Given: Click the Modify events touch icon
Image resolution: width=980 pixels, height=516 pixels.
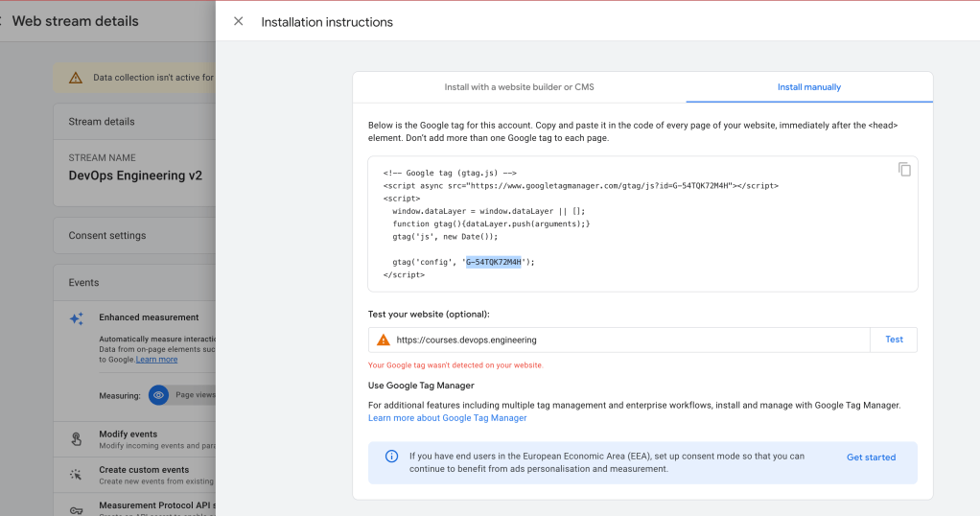Looking at the screenshot, I should [77, 439].
